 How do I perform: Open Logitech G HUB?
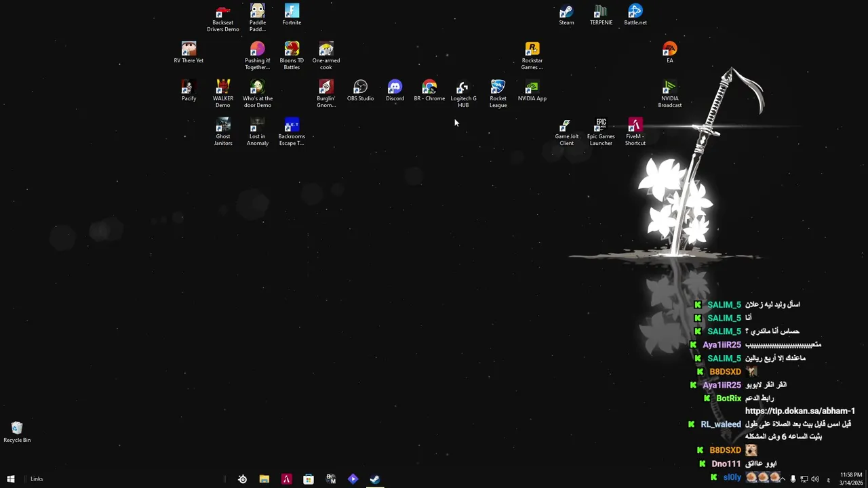[x=463, y=94]
